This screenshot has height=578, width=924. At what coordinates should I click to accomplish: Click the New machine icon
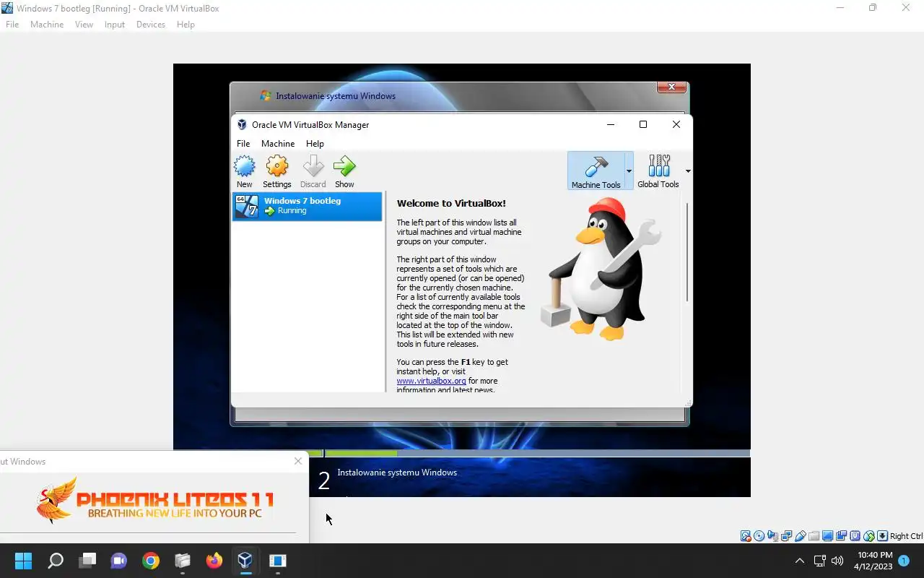(245, 167)
